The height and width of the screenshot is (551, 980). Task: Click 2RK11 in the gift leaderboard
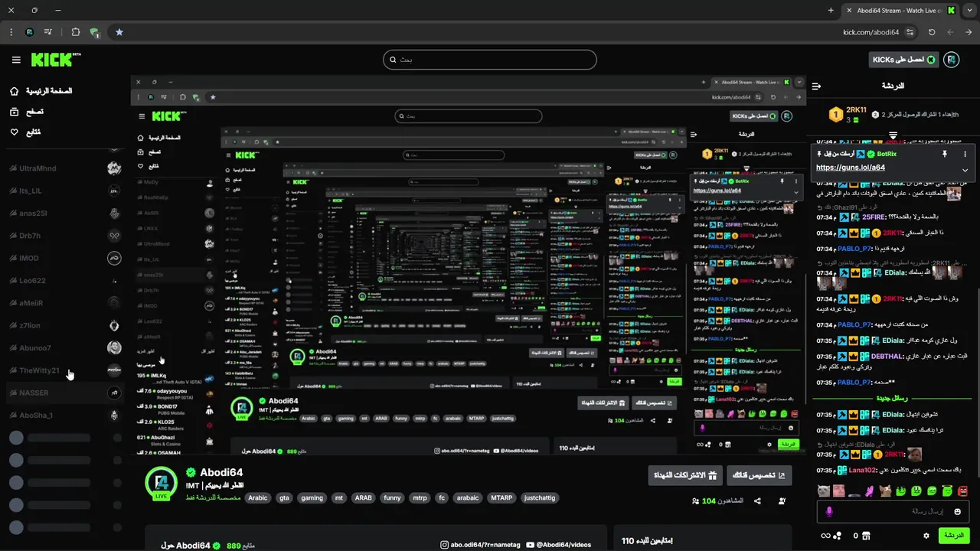click(x=856, y=109)
